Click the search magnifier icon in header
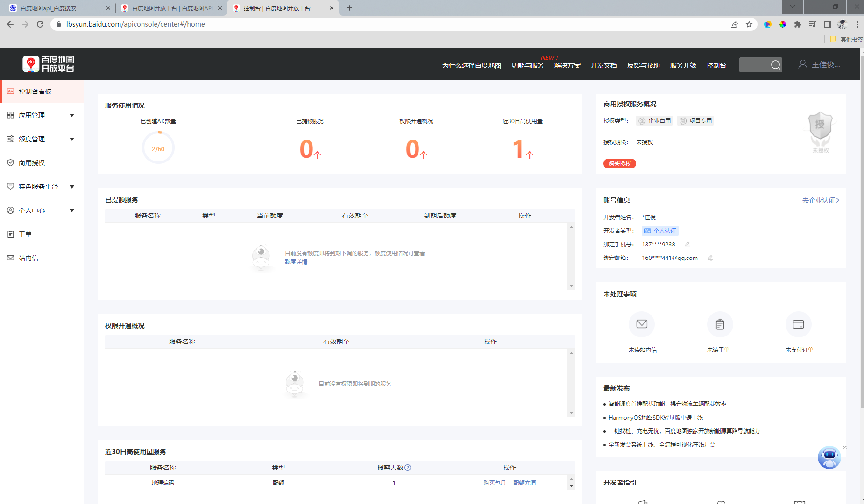The width and height of the screenshot is (864, 504). tap(775, 65)
